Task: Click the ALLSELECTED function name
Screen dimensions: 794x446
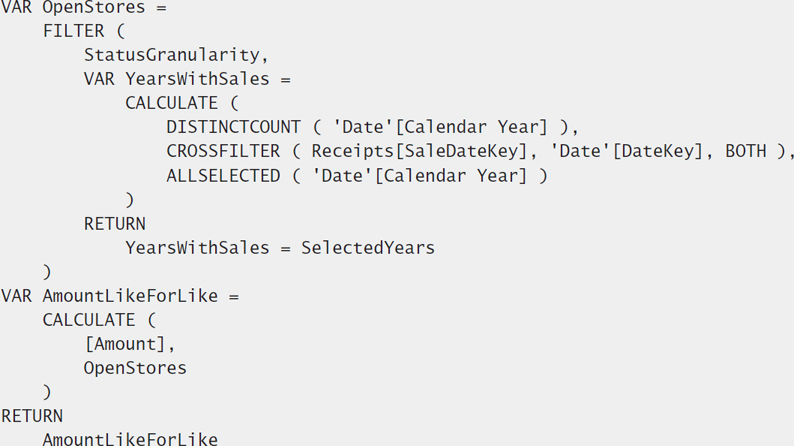Action: [x=223, y=176]
